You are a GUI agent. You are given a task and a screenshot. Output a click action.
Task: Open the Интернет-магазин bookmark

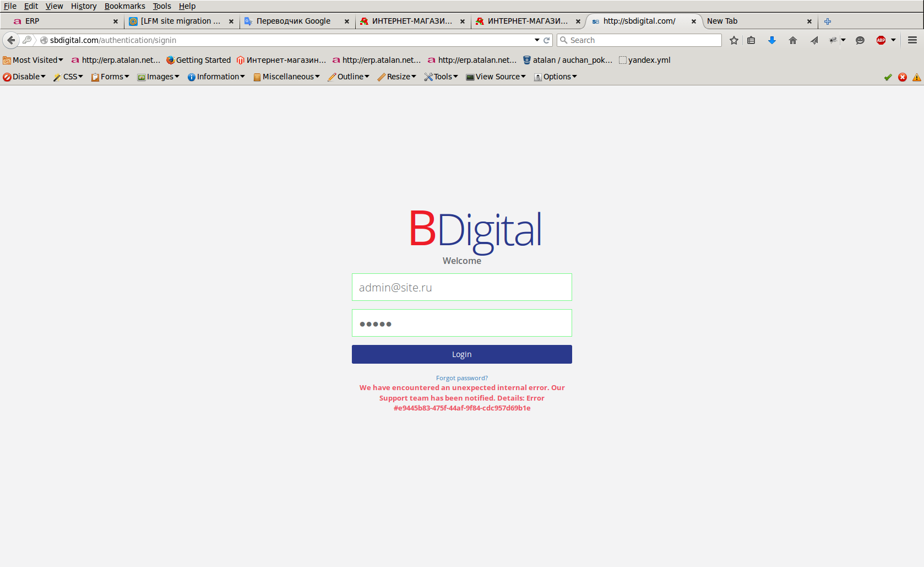[281, 60]
